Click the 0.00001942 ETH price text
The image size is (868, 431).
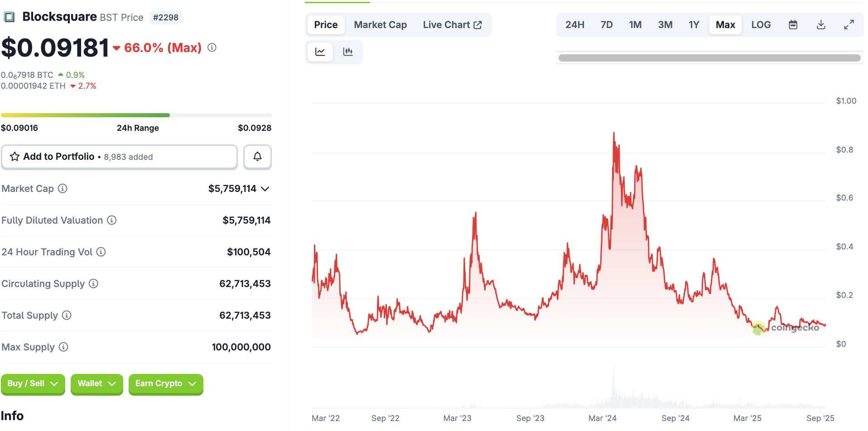33,86
